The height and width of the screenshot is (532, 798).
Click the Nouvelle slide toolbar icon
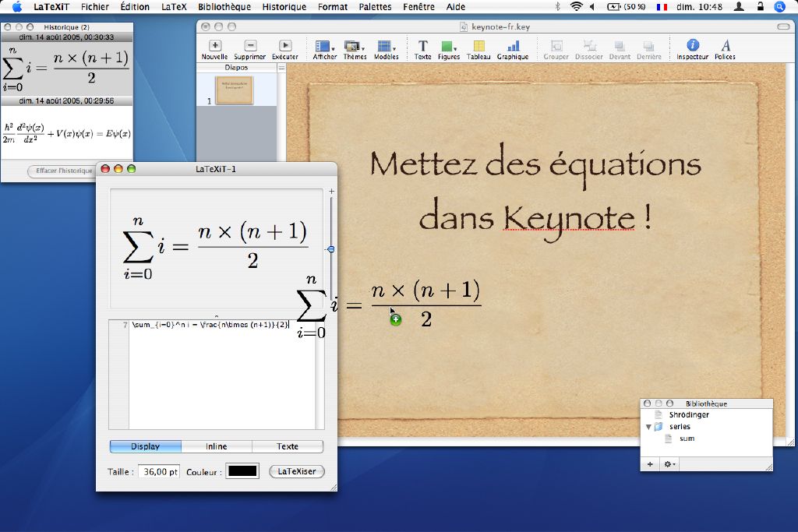[215, 46]
